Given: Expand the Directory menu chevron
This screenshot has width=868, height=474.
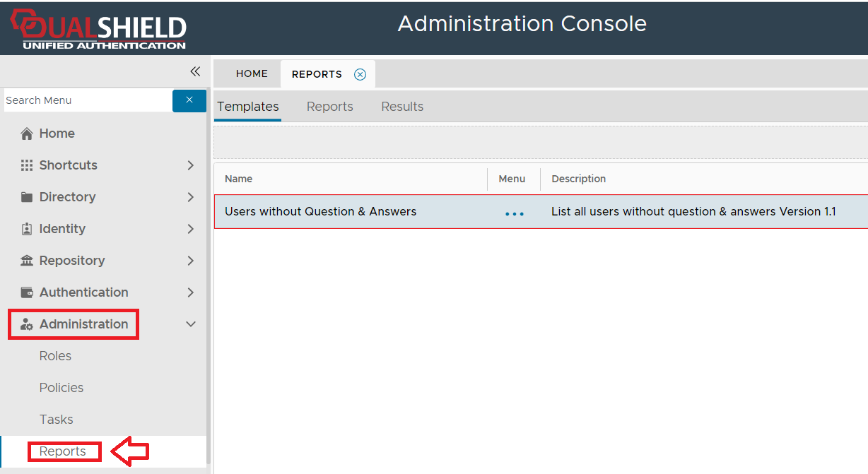Looking at the screenshot, I should tap(190, 197).
